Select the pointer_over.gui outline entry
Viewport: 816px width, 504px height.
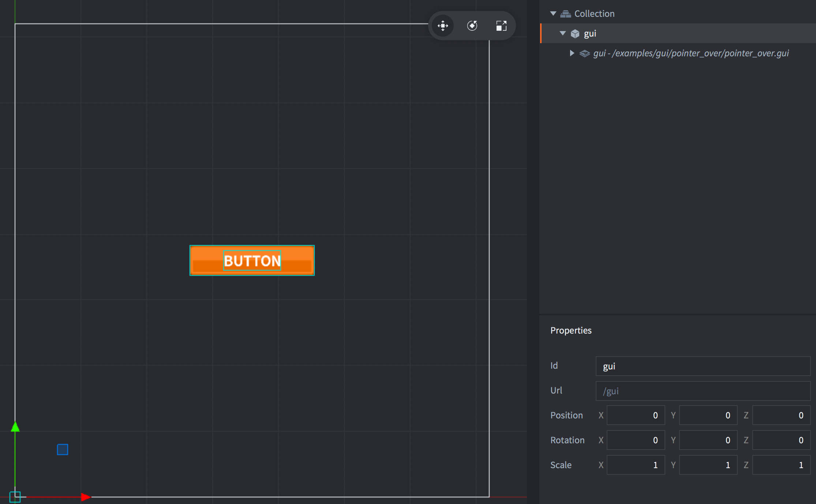(691, 53)
